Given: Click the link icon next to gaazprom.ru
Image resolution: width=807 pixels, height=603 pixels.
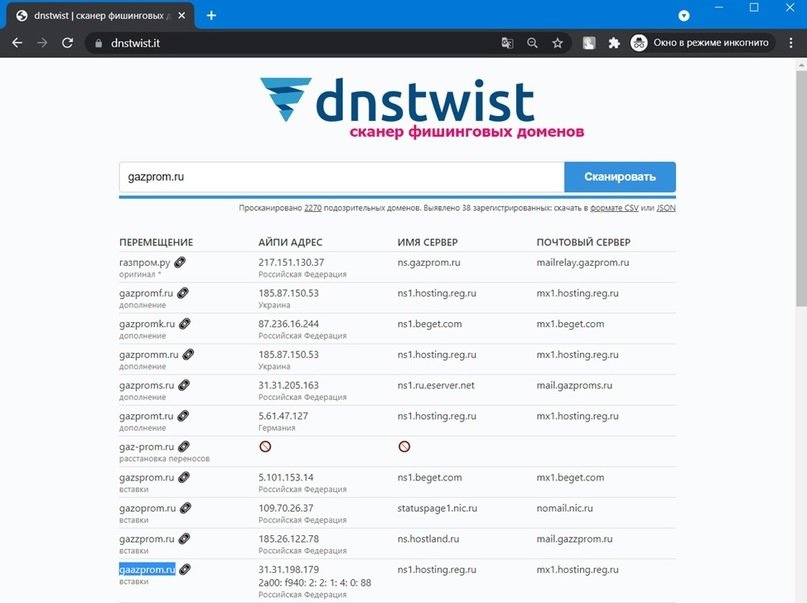Looking at the screenshot, I should point(185,569).
